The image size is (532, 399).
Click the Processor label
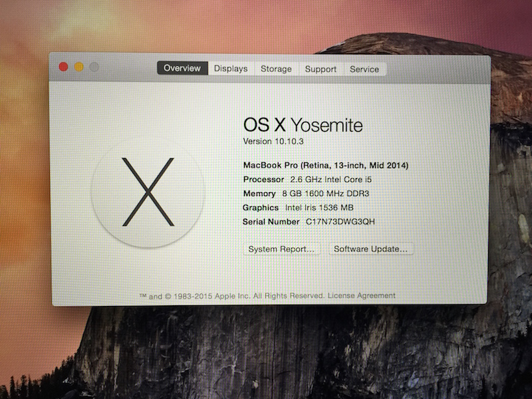tap(263, 179)
